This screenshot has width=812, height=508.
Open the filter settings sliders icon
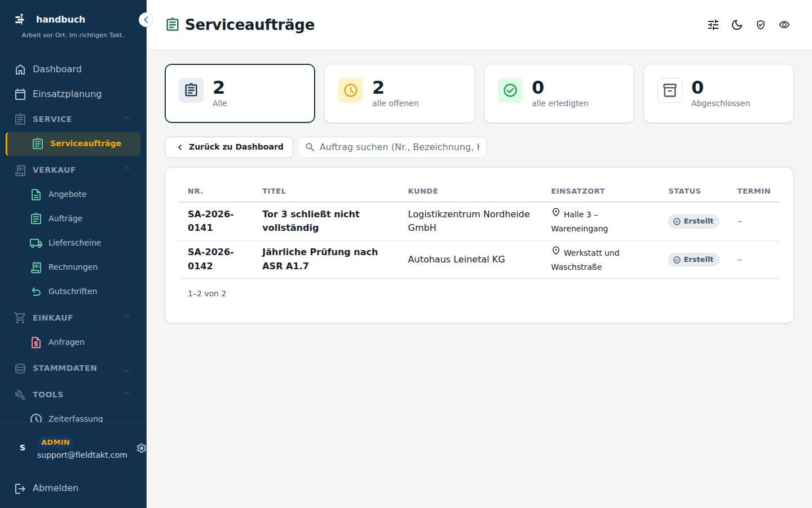point(713,25)
